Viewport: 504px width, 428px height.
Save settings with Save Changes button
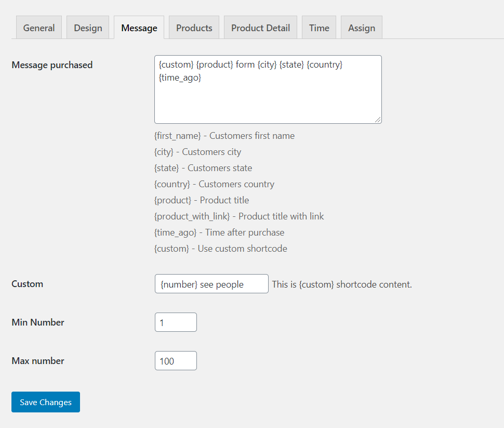pyautogui.click(x=46, y=402)
